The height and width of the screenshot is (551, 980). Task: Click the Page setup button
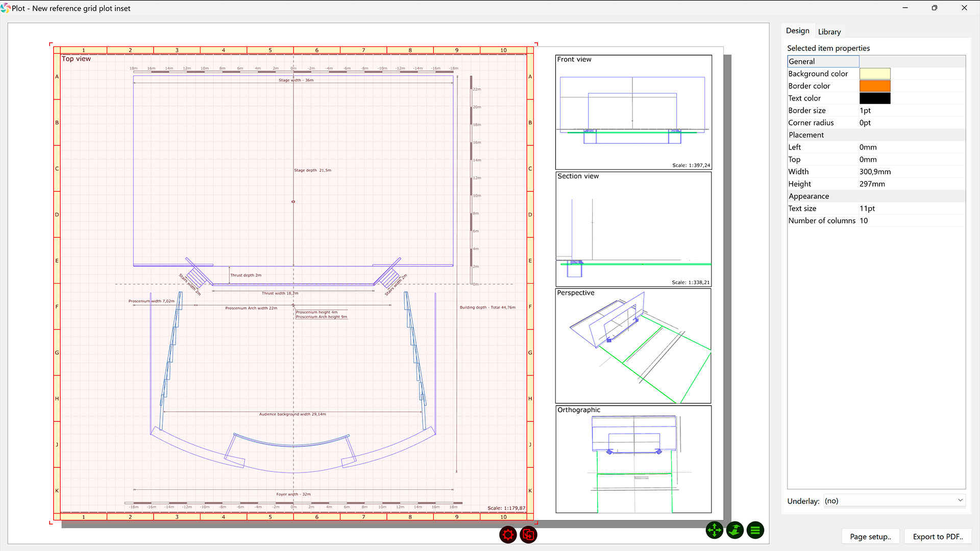coord(870,537)
